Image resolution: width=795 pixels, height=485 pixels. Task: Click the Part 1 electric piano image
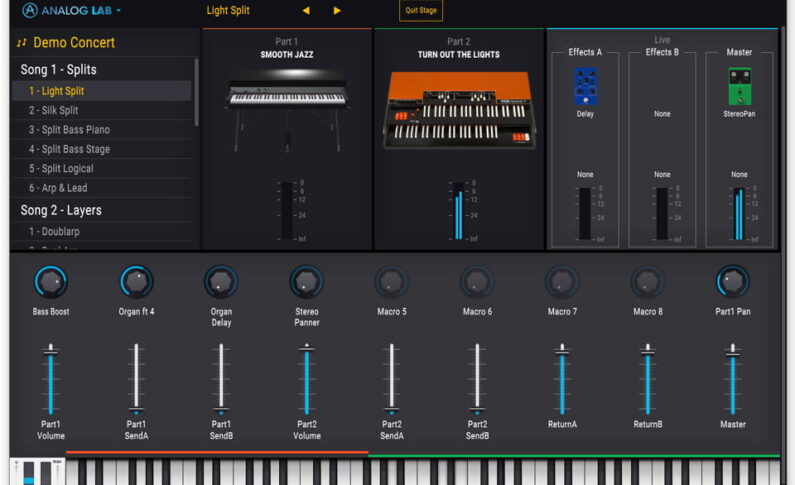287,110
